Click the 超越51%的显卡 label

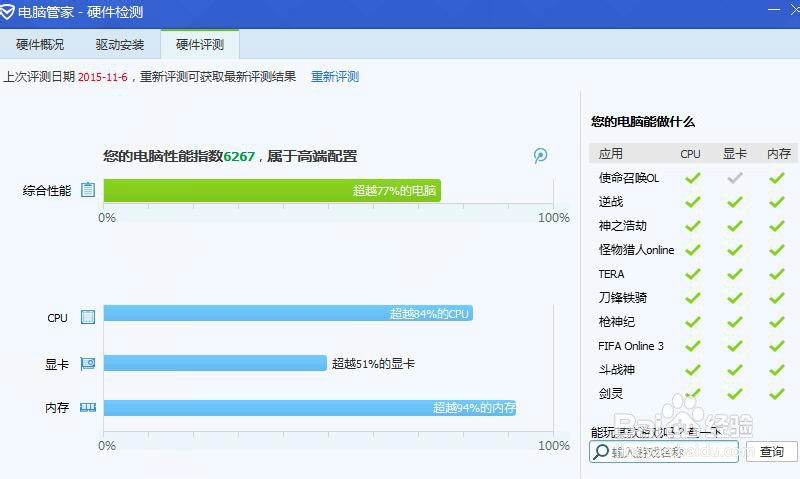coord(373,364)
